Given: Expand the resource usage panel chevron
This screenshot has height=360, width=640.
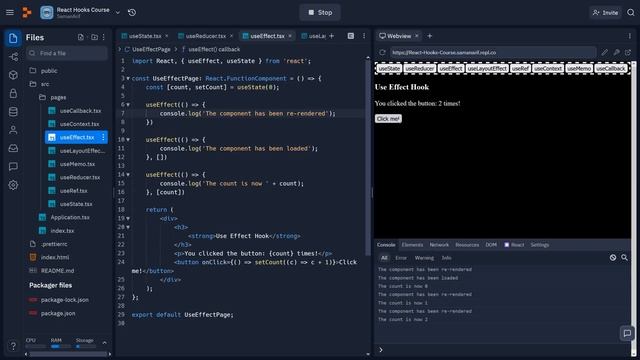Looking at the screenshot, I should 104,343.
